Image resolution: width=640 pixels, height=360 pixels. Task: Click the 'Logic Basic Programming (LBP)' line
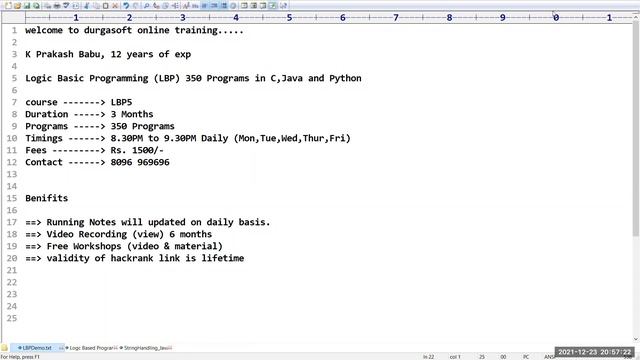tap(193, 78)
